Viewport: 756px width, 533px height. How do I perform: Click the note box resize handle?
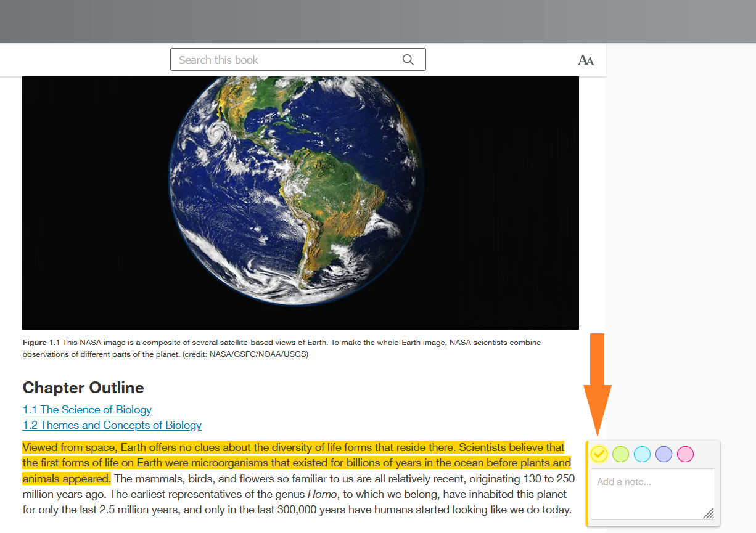coord(709,513)
